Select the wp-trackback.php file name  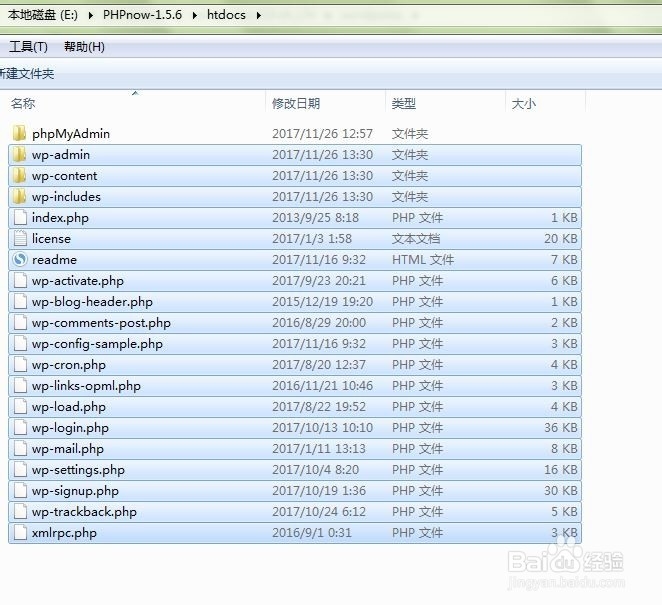[84, 512]
